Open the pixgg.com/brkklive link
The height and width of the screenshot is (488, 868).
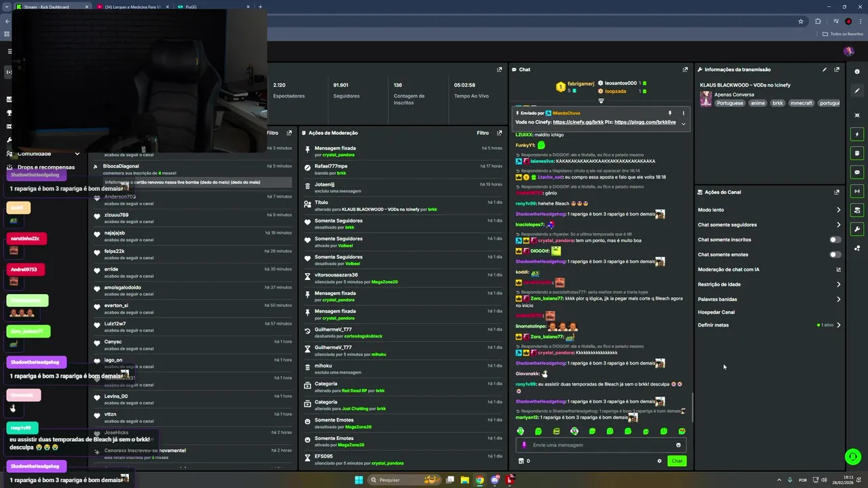(645, 122)
